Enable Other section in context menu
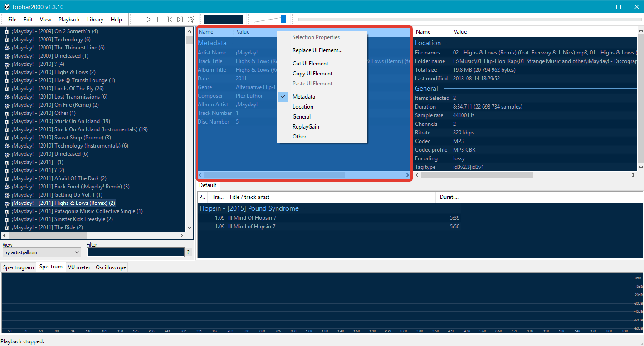Viewport: 644px width, 346px height. (x=322, y=137)
